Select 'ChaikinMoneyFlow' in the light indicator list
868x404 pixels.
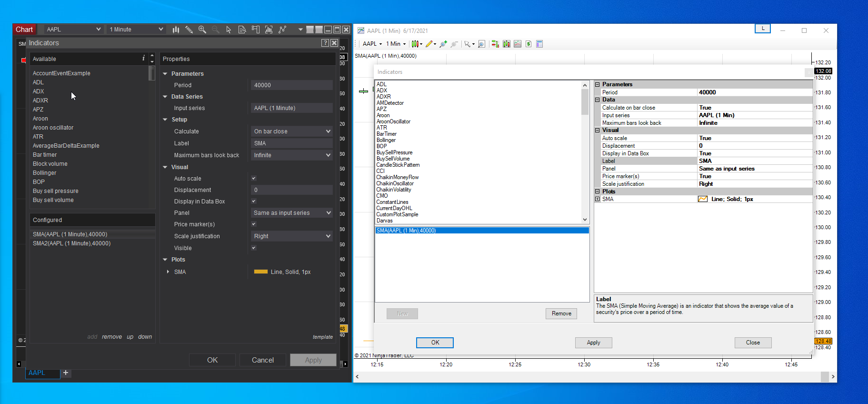tap(398, 177)
